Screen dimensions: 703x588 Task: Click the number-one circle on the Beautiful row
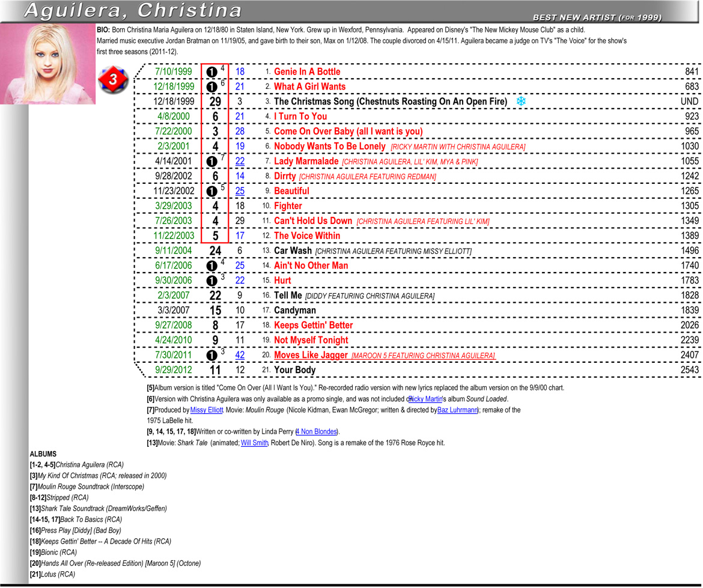coord(212,192)
